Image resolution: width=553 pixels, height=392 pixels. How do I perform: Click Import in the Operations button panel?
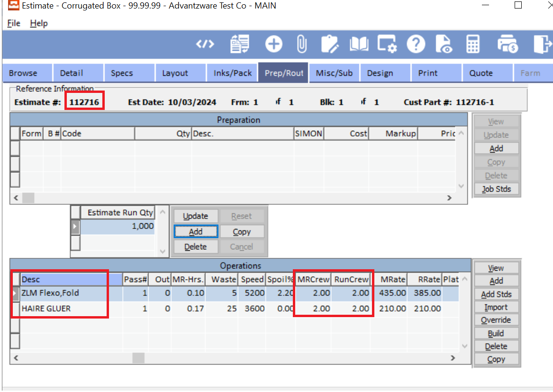pyautogui.click(x=496, y=307)
